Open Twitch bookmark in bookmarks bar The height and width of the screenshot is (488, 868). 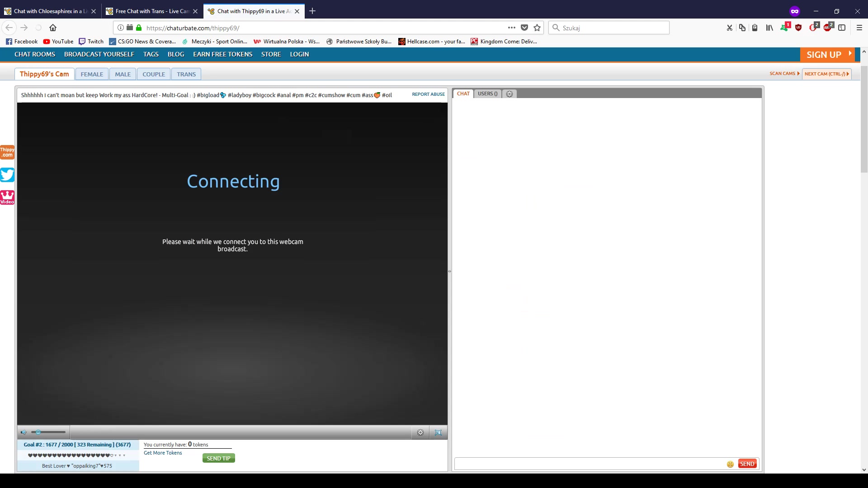coord(91,42)
